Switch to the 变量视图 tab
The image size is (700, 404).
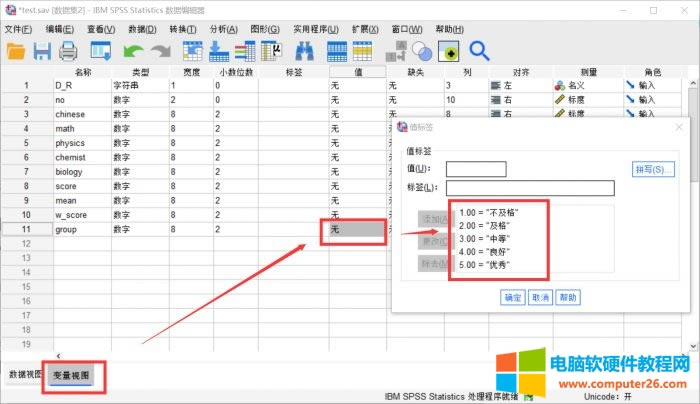(x=71, y=375)
